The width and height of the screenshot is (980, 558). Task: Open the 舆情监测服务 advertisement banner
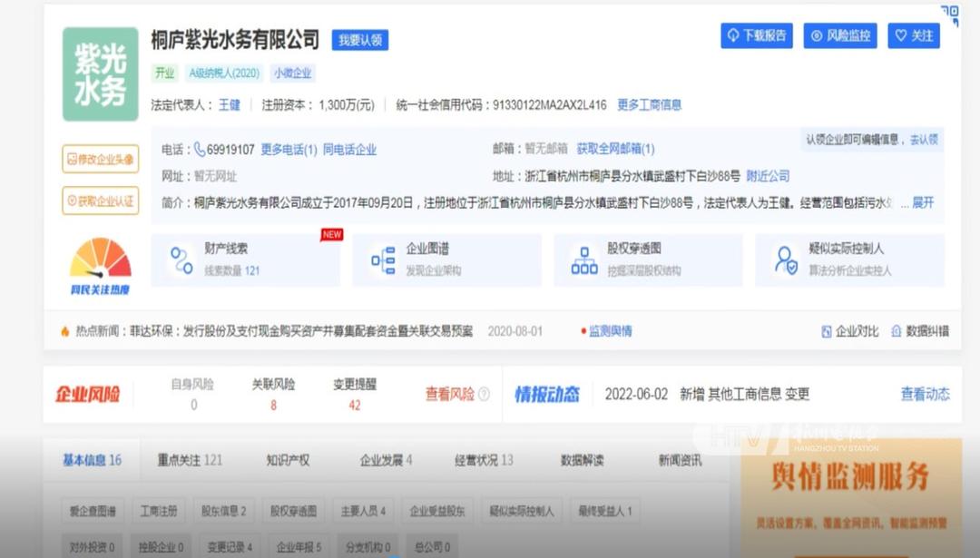[851, 498]
